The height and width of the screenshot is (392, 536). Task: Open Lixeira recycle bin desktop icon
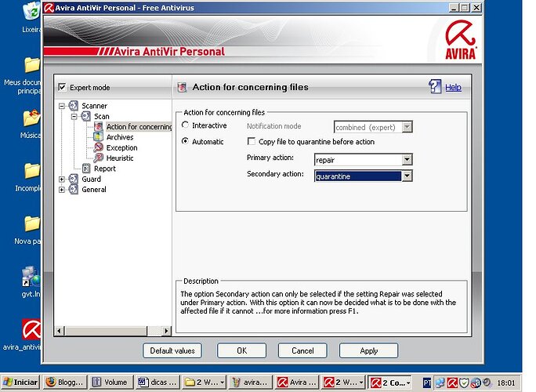31,12
